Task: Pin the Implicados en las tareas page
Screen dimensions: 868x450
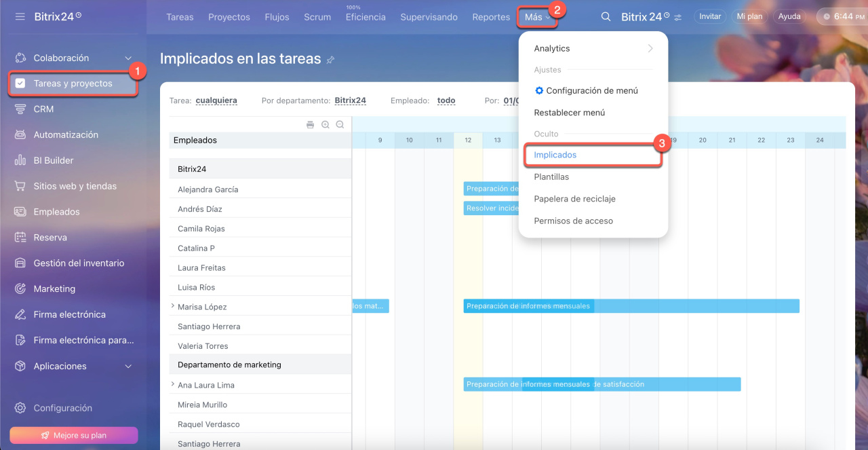Action: (x=330, y=60)
